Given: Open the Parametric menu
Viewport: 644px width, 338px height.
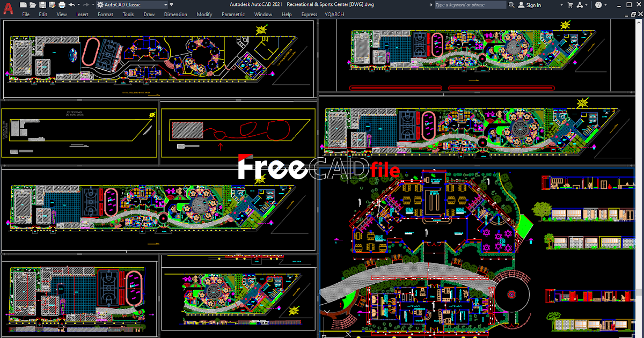Looking at the screenshot, I should (x=233, y=14).
